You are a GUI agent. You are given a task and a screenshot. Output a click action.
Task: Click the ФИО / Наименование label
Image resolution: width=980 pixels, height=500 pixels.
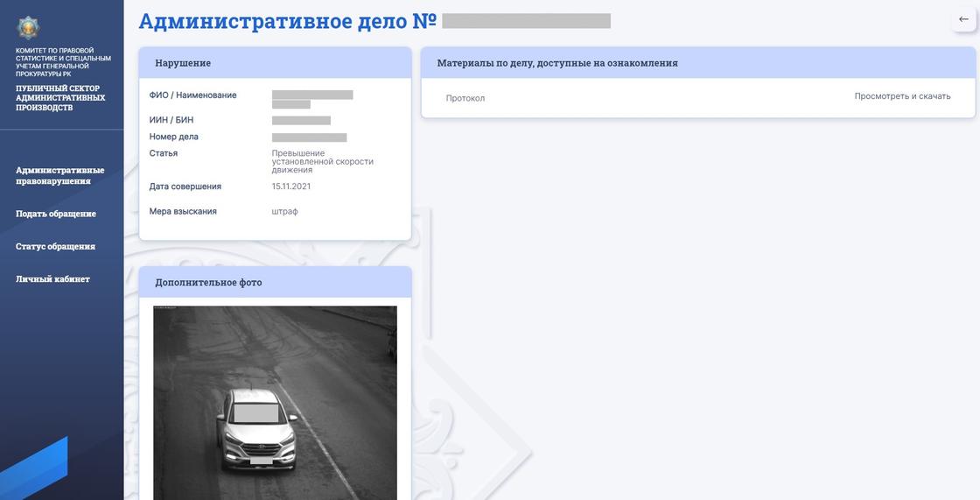[x=193, y=95]
